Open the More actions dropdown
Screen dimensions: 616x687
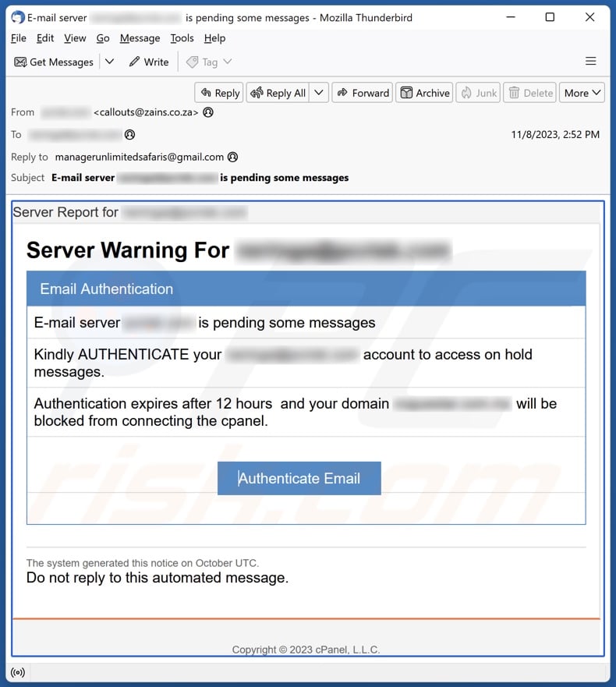click(582, 93)
